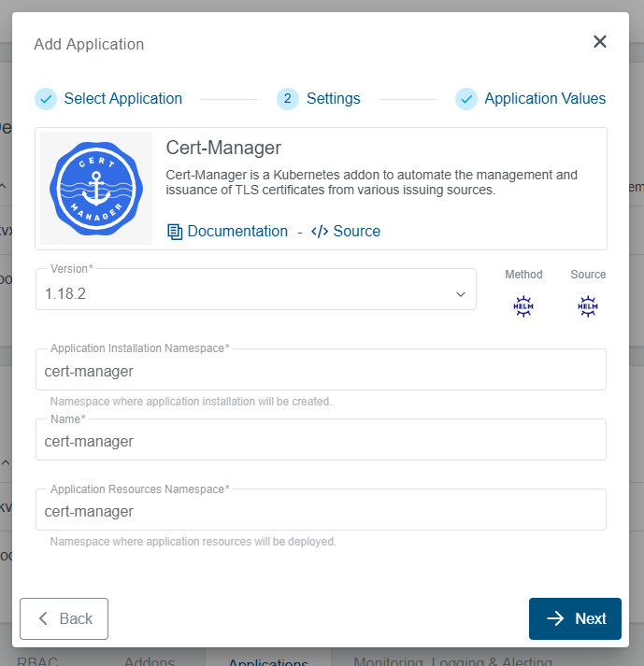This screenshot has height=666, width=644.
Task: Click the Version dropdown chevron arrow
Action: click(x=461, y=294)
